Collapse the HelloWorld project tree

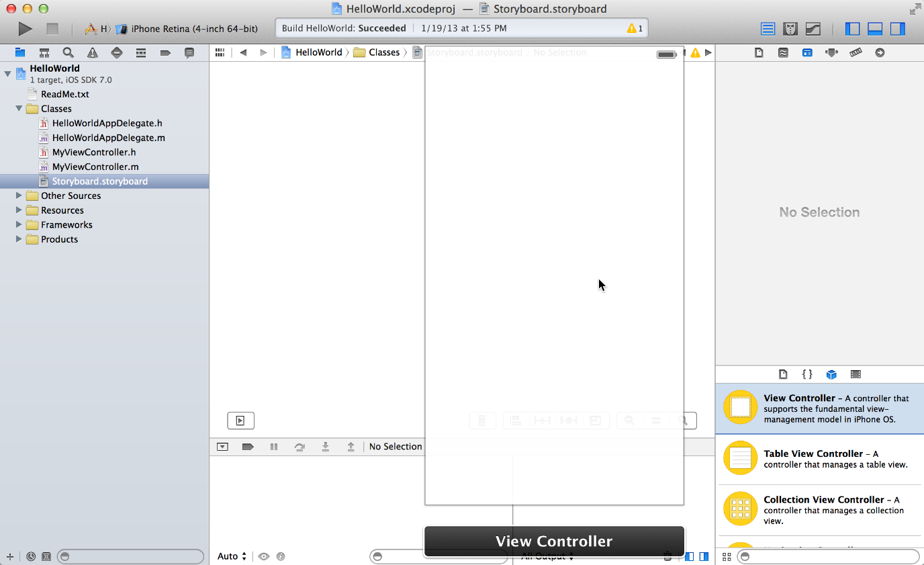(x=7, y=73)
